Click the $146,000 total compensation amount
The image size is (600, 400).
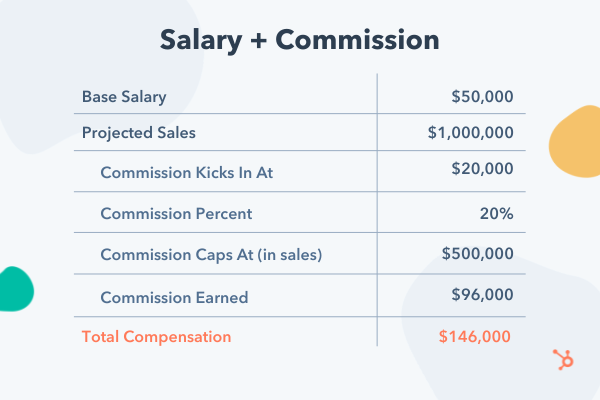[475, 336]
